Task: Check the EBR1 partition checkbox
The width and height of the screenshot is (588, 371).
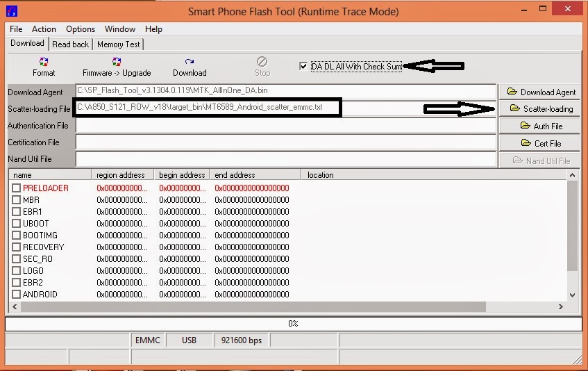Action: point(16,212)
